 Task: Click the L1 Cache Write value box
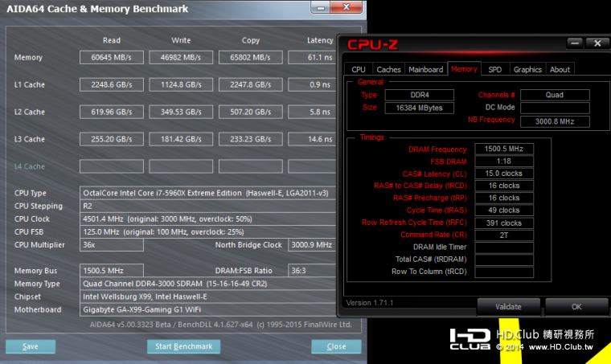point(181,84)
